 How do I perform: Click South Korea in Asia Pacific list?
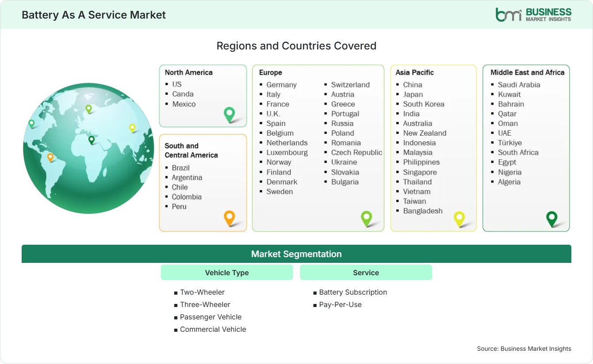click(x=423, y=104)
